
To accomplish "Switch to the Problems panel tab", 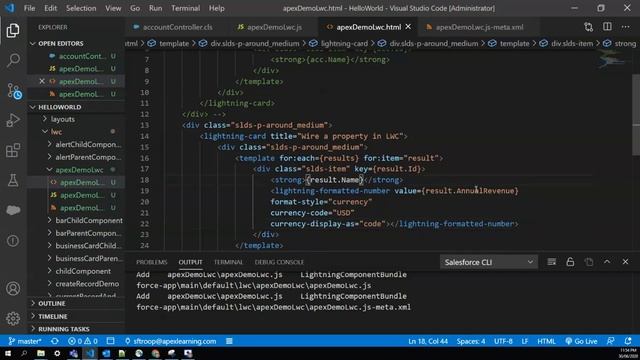I will click(x=151, y=262).
